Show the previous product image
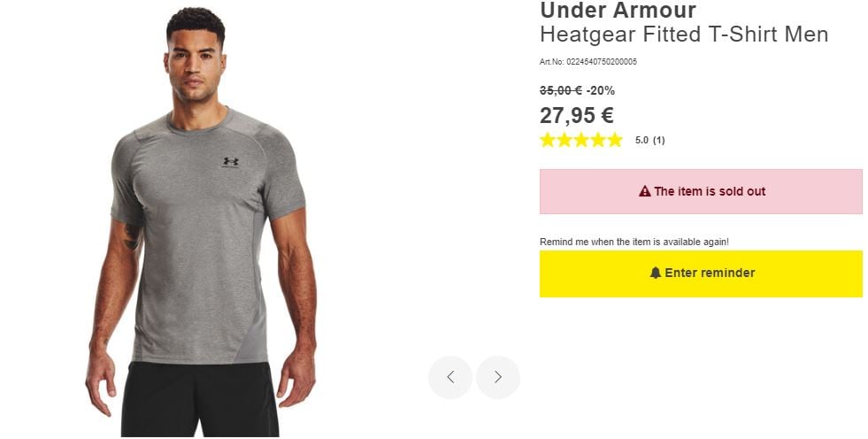 click(450, 377)
